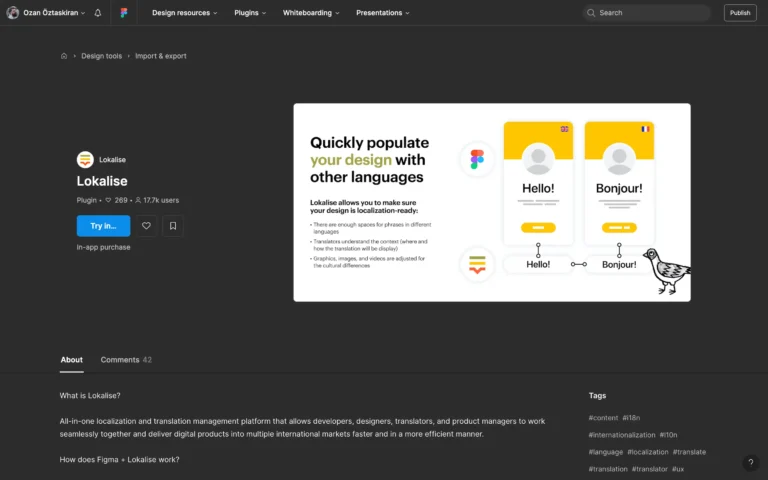Open Import & export breadcrumb link

pyautogui.click(x=161, y=56)
